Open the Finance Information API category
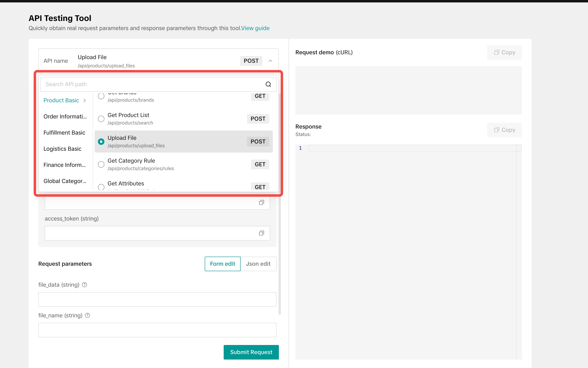The height and width of the screenshot is (368, 588). pos(65,165)
